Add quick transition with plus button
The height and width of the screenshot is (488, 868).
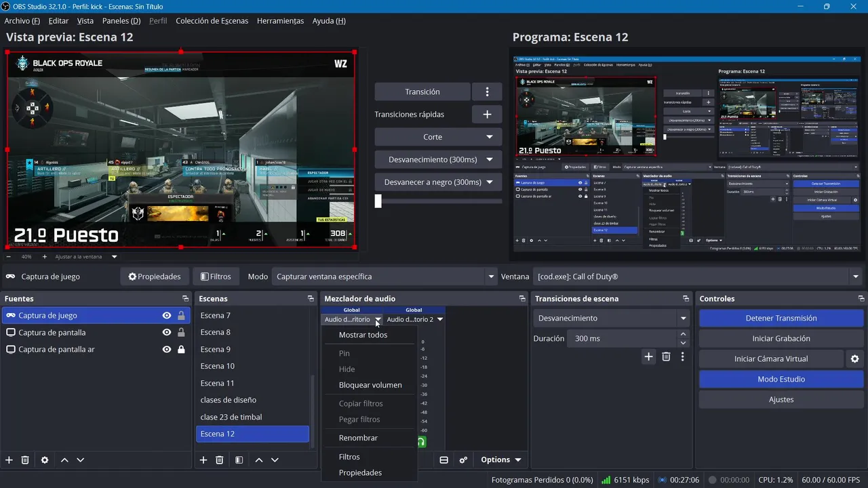click(x=487, y=115)
